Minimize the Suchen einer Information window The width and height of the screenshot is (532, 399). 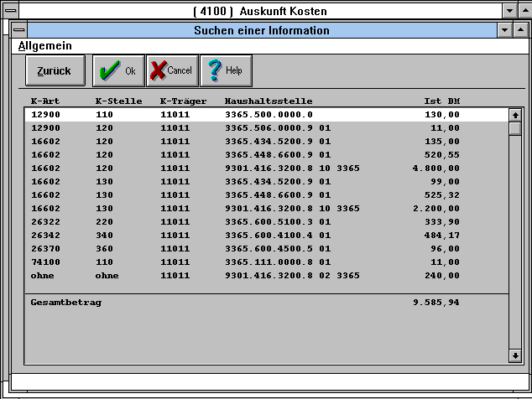click(x=505, y=30)
